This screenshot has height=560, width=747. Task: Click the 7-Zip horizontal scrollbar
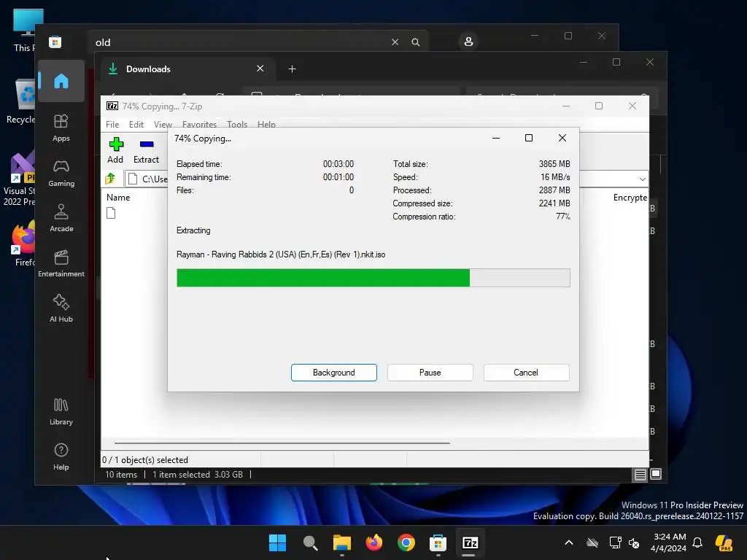282,443
